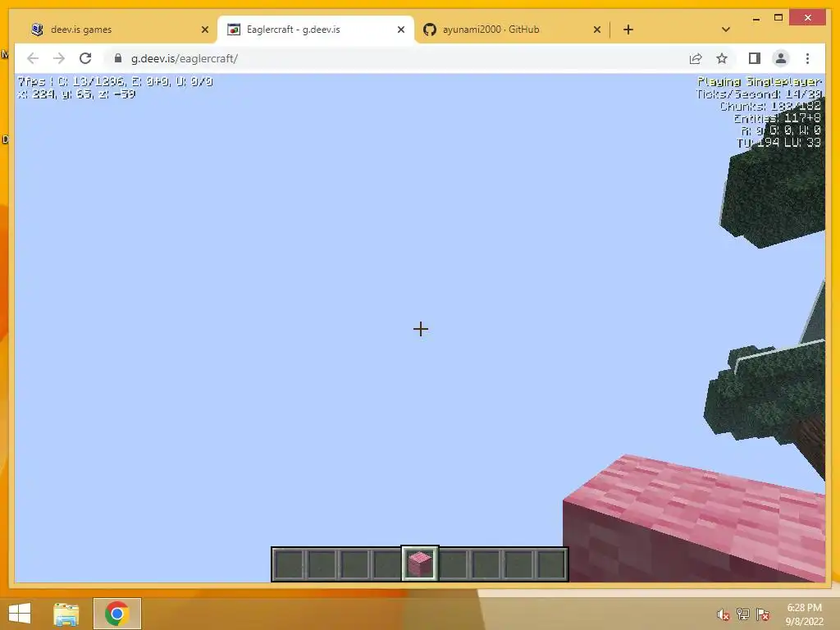The height and width of the screenshot is (630, 840).
Task: Open the Windows Start menu
Action: [20, 614]
